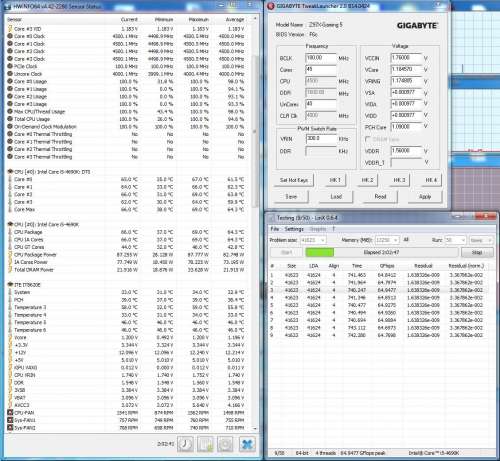Click the All memory button in LinX
The width and height of the screenshot is (500, 461).
click(406, 240)
